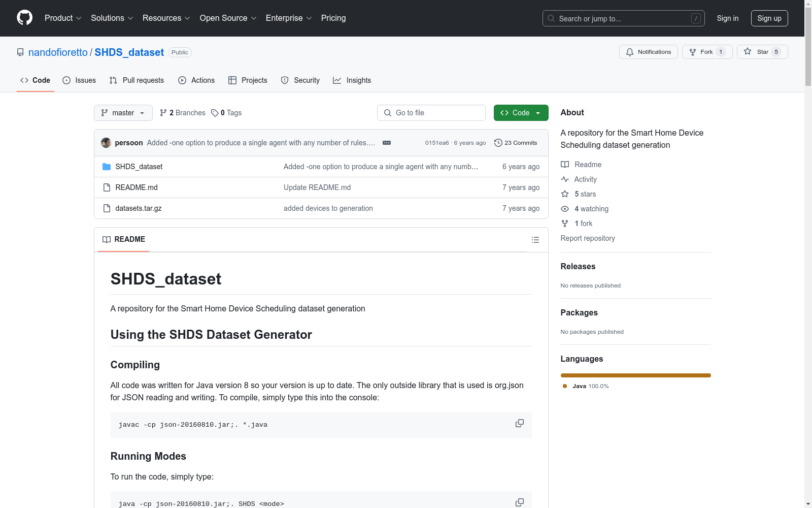The height and width of the screenshot is (508, 812).
Task: Open the SHDS_dataset repository link
Action: [x=129, y=52]
